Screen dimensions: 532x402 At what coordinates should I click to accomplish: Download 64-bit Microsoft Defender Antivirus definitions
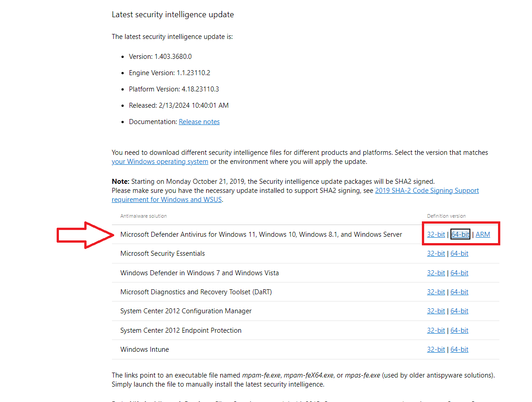pyautogui.click(x=460, y=234)
